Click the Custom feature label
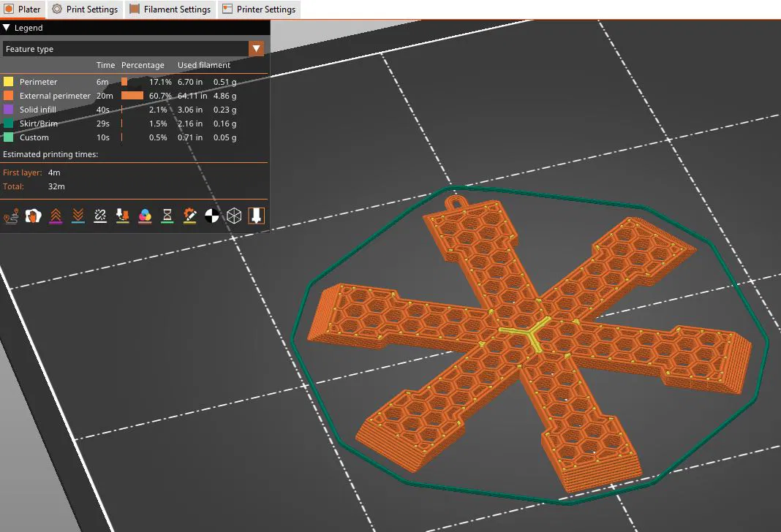This screenshot has width=781, height=532. click(x=34, y=137)
